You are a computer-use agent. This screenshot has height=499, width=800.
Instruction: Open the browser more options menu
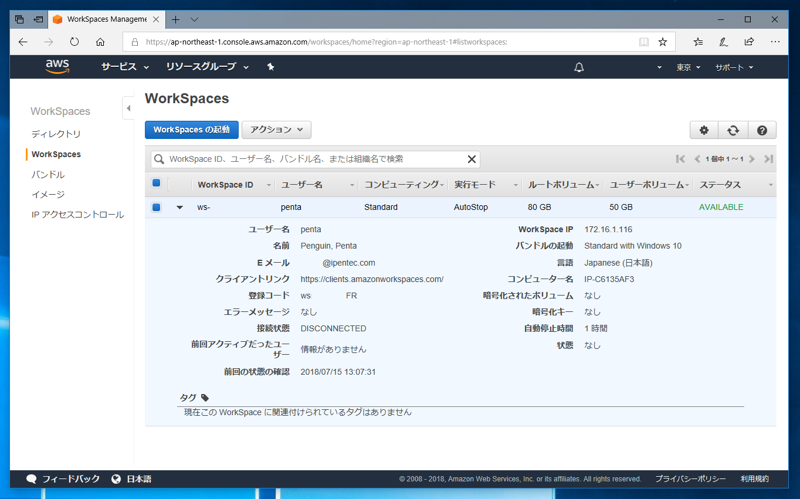click(x=775, y=42)
